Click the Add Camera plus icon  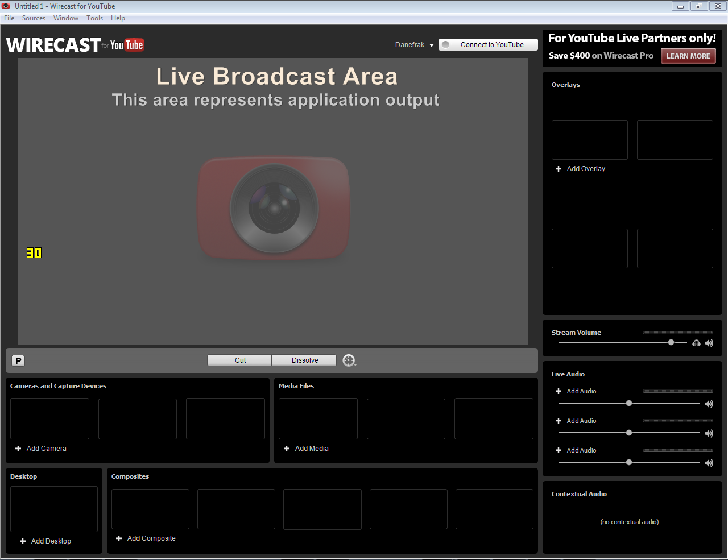[x=18, y=449]
